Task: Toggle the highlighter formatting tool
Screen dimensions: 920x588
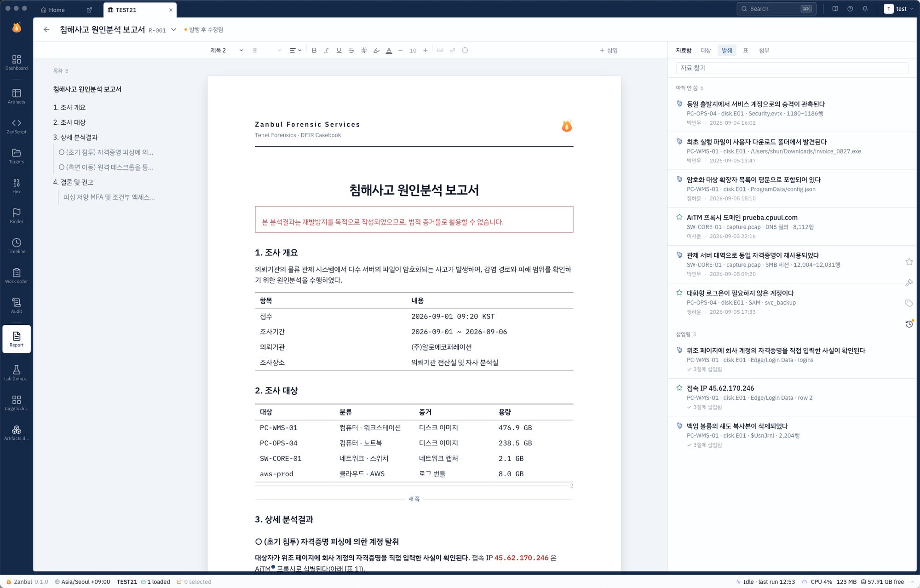Action: tap(376, 50)
